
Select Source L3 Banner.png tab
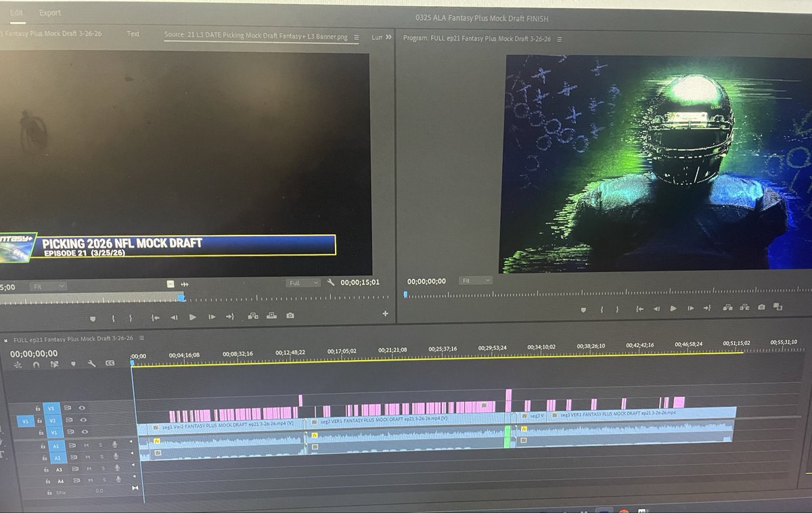[x=257, y=37]
